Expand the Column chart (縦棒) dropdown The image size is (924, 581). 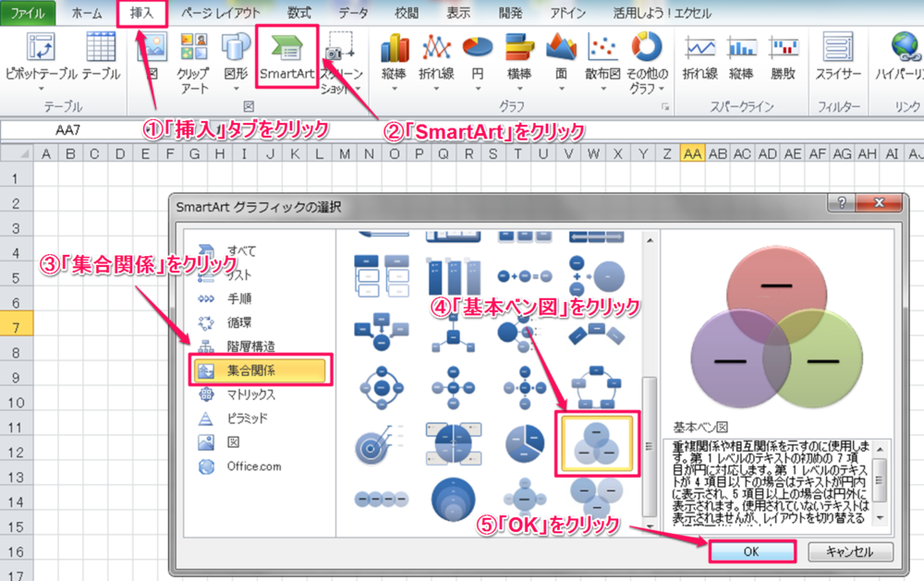click(x=395, y=60)
